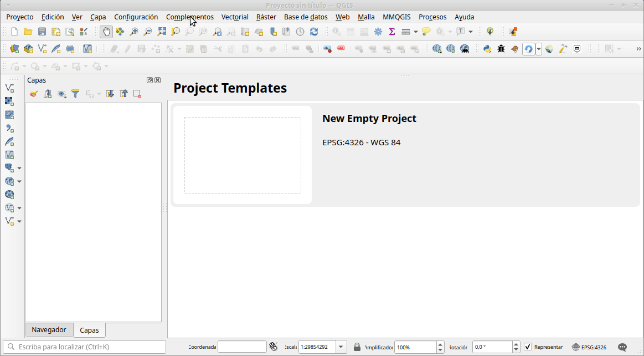Screen dimensions: 644x356
Task: Toggle the scale lock padlock icon
Action: pyautogui.click(x=357, y=347)
